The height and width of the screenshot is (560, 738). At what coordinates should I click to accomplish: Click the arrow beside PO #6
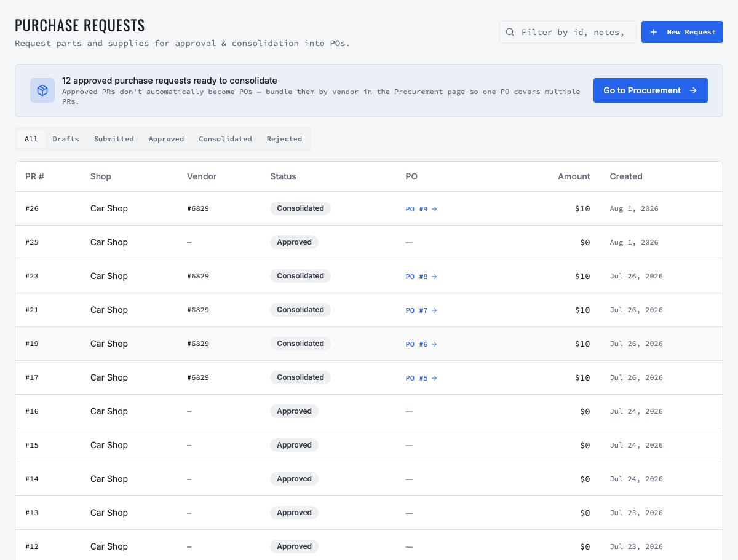[x=434, y=344]
